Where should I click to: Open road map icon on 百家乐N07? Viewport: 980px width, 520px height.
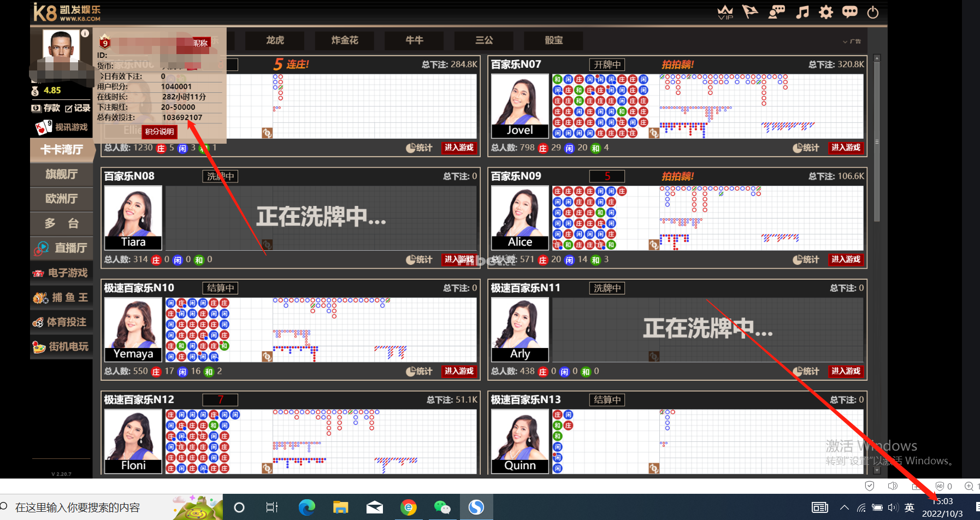[x=653, y=133]
